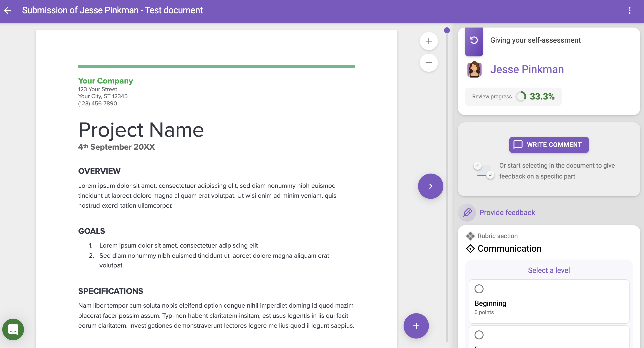Click the 'Review progress' label
The height and width of the screenshot is (348, 644).
tap(492, 97)
